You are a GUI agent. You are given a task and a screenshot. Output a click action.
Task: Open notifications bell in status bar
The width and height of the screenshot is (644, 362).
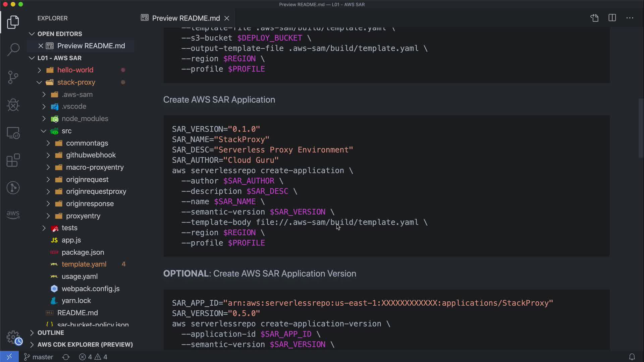click(x=632, y=357)
